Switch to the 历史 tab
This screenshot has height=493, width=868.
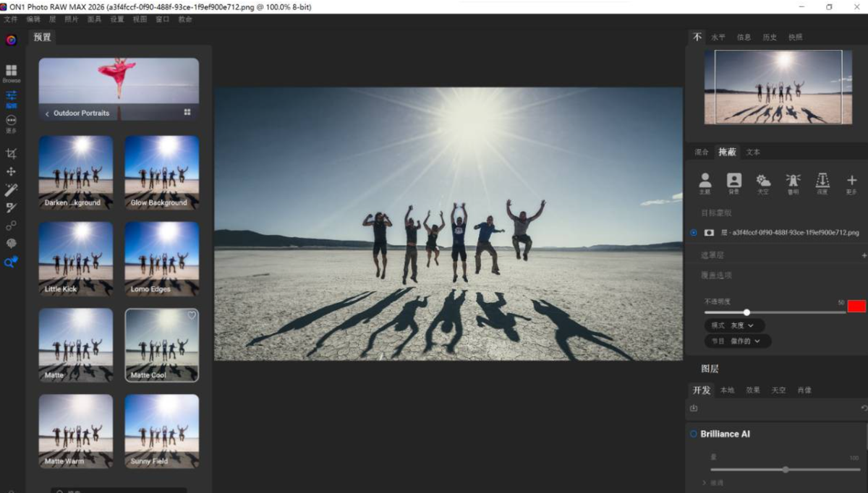(x=770, y=37)
